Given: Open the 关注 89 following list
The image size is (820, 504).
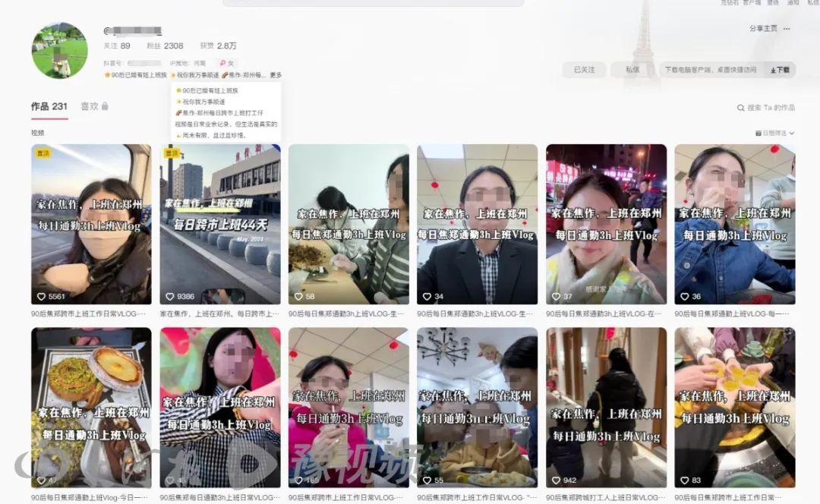Looking at the screenshot, I should (x=117, y=46).
